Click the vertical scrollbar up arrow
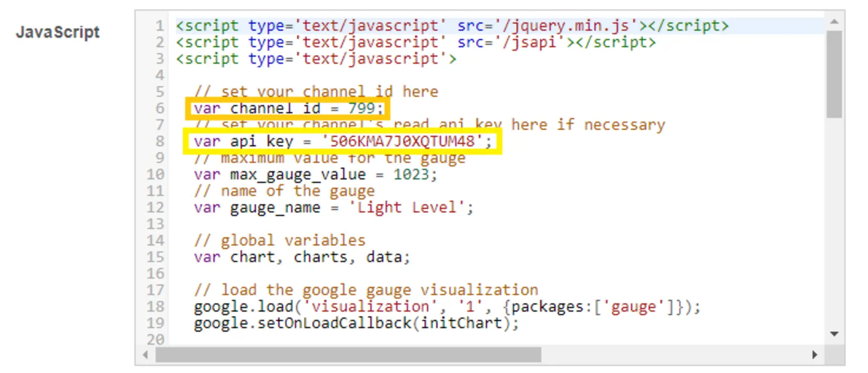The width and height of the screenshot is (868, 373). (x=834, y=22)
